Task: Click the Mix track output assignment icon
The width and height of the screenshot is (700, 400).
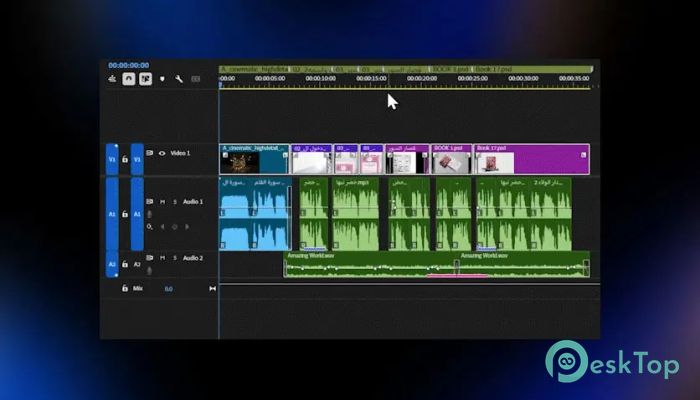Action: pyautogui.click(x=212, y=289)
